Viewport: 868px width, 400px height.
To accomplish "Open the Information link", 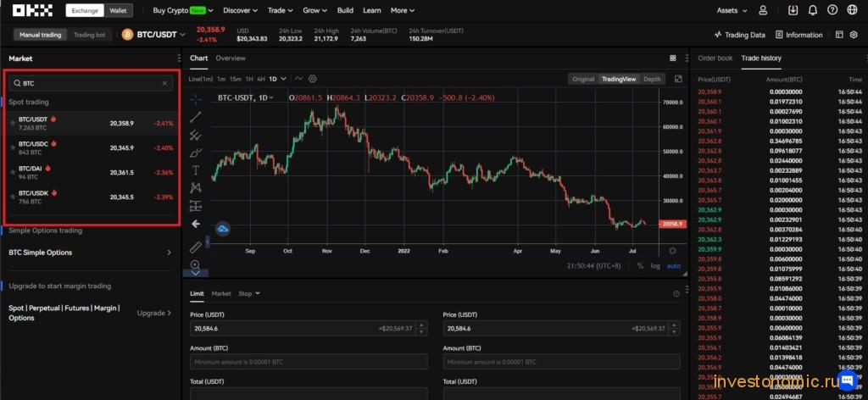I will [x=798, y=34].
